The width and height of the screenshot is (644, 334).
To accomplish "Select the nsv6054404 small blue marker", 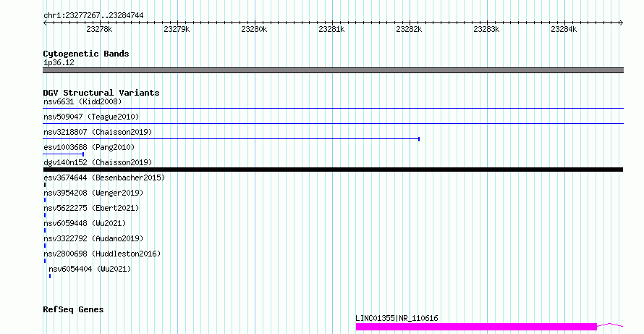I will tap(50, 276).
